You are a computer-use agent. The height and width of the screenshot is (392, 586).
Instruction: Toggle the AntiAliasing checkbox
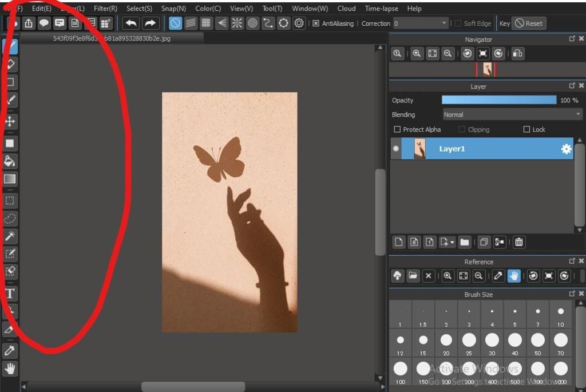pos(316,23)
